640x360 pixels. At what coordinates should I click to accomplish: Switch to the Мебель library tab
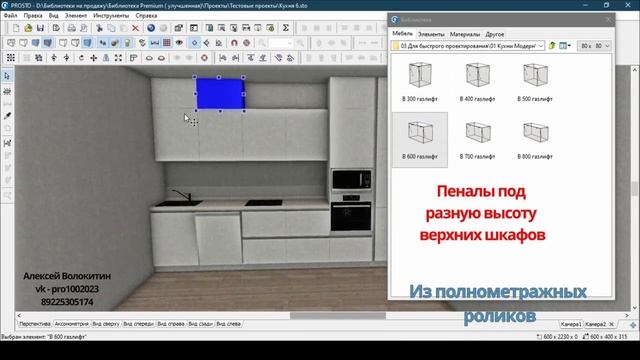point(402,34)
